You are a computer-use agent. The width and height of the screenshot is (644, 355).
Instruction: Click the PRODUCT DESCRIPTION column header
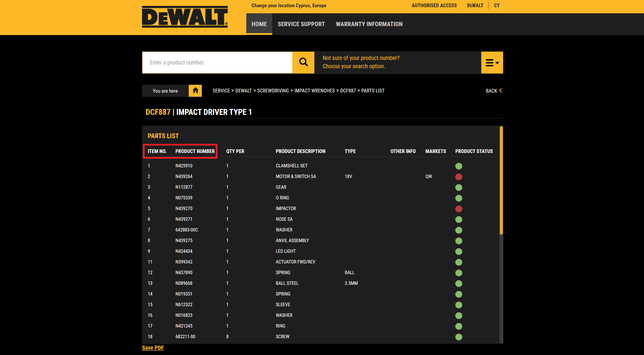pyautogui.click(x=300, y=151)
